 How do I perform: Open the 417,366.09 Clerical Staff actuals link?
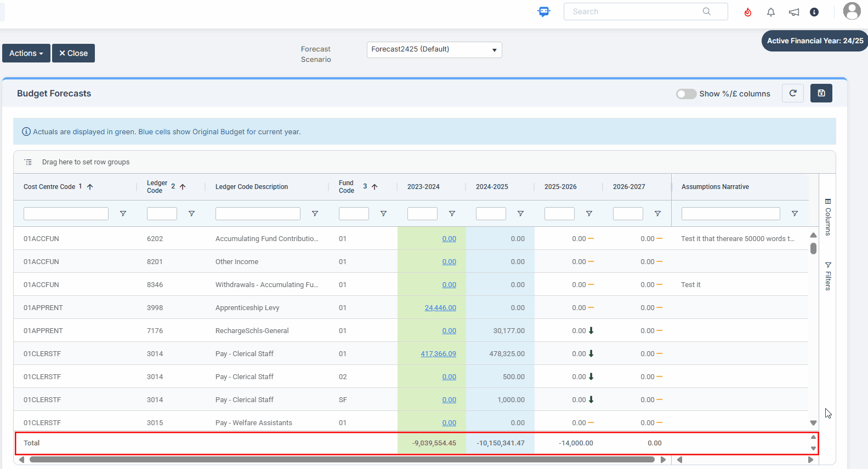click(x=438, y=354)
